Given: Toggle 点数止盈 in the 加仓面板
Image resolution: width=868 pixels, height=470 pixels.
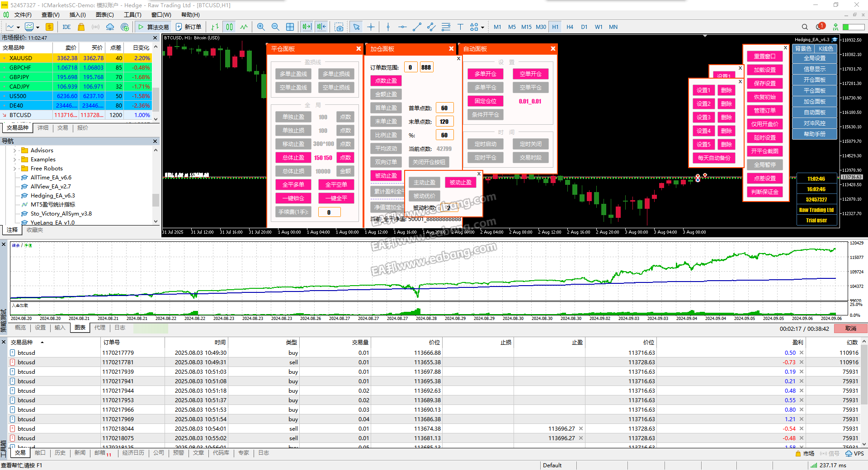Looking at the screenshot, I should [x=386, y=81].
